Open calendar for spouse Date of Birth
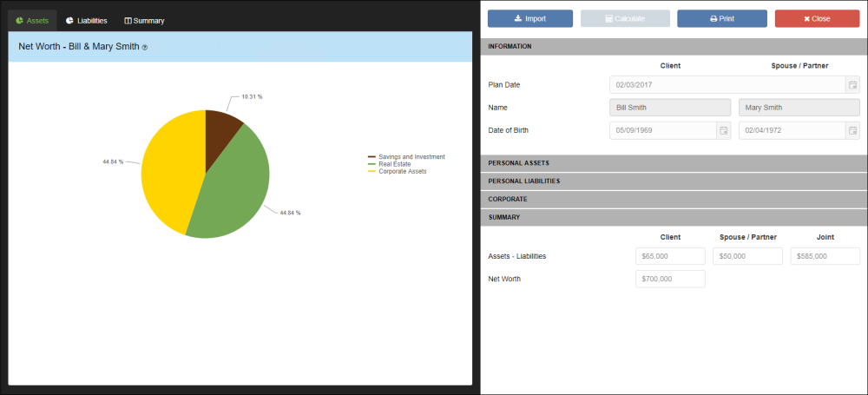The width and height of the screenshot is (868, 395). (852, 130)
